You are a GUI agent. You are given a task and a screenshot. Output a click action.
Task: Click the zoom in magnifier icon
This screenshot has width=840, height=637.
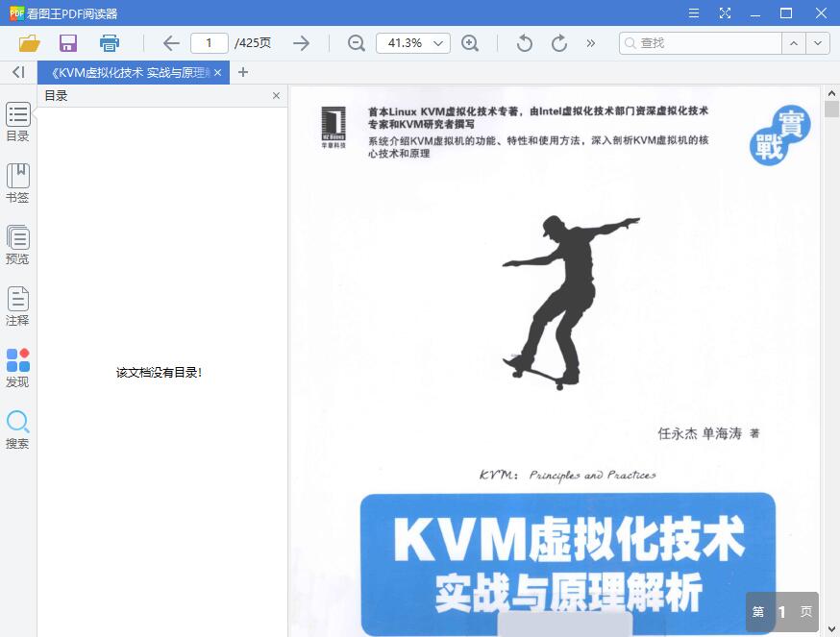pos(470,43)
